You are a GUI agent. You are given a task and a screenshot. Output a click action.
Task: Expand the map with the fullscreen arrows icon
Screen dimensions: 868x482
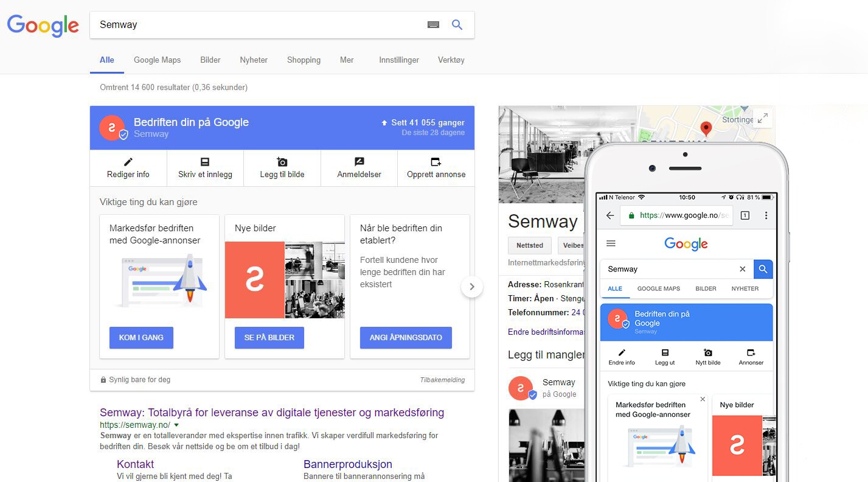coord(762,118)
